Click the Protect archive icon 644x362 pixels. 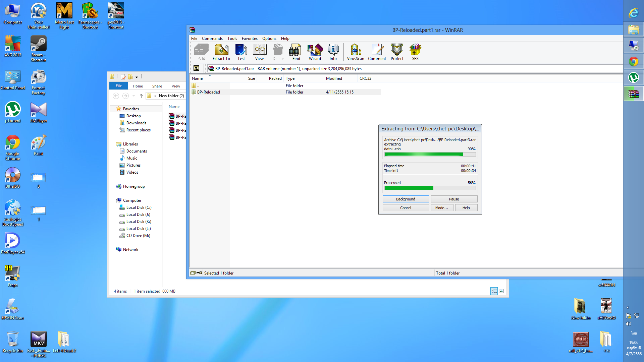(x=397, y=52)
